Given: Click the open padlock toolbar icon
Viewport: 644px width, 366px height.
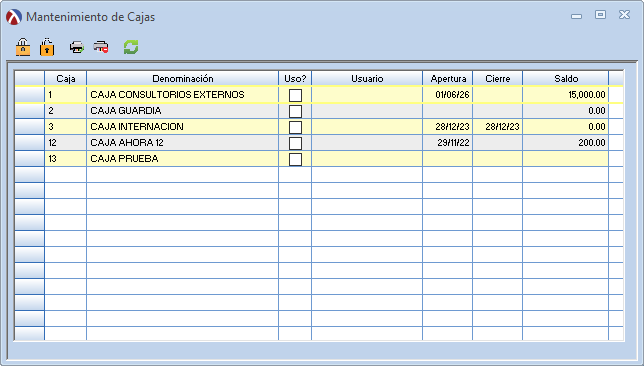Looking at the screenshot, I should click(x=47, y=47).
